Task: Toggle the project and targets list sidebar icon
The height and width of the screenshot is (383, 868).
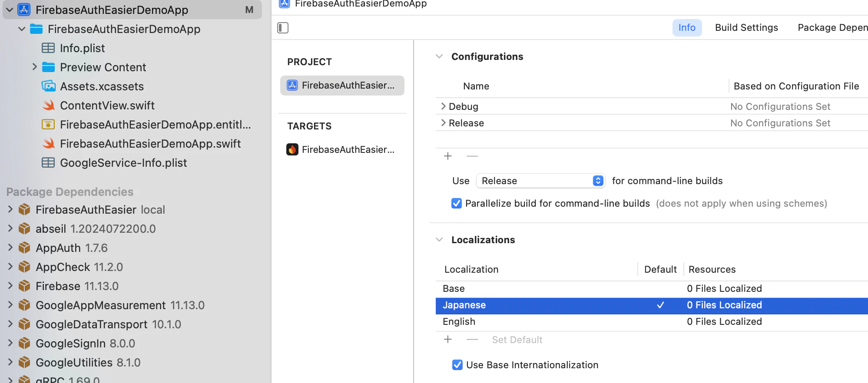Action: (283, 28)
